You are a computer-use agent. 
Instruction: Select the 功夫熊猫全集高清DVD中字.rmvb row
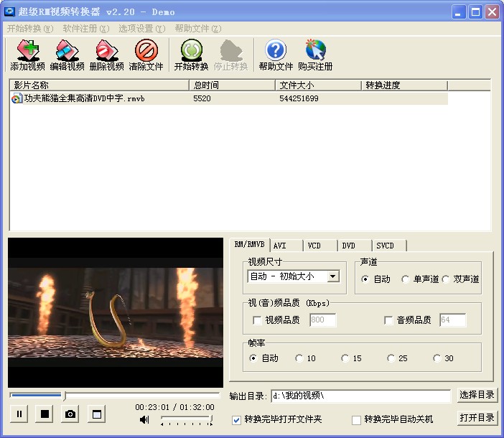click(x=229, y=98)
